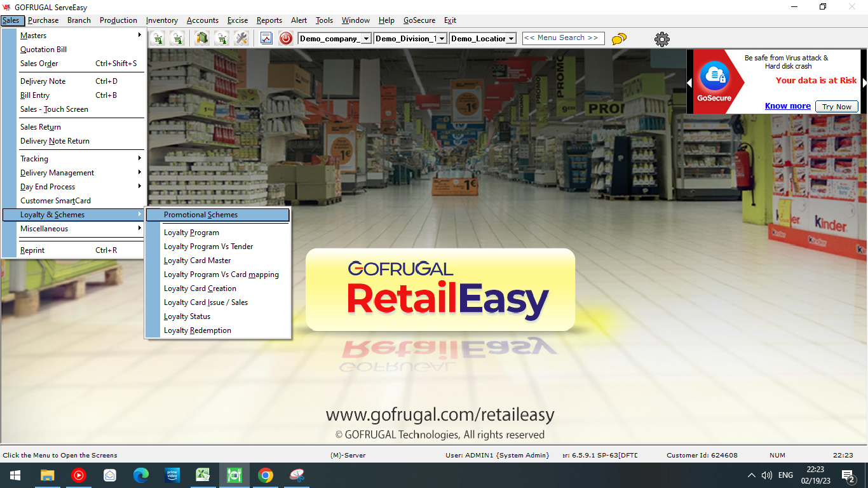The image size is (868, 488).
Task: Open the yellow chat bubbles icon
Action: click(619, 39)
